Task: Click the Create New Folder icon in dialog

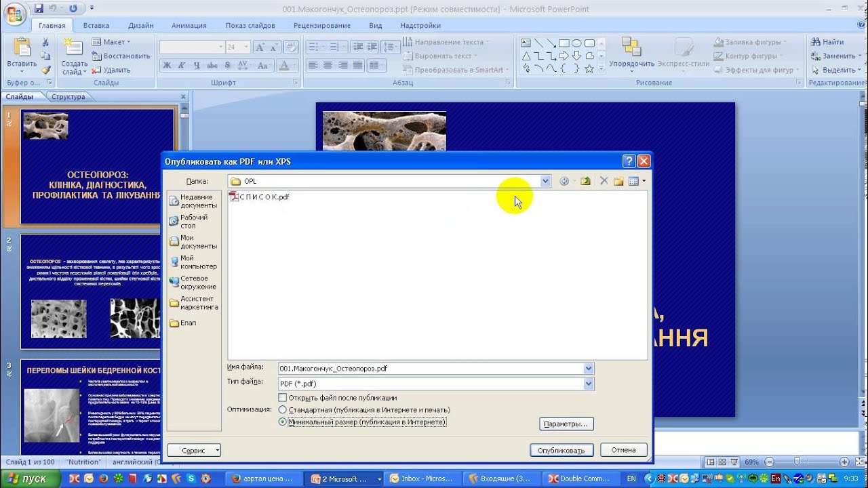Action: click(x=618, y=181)
